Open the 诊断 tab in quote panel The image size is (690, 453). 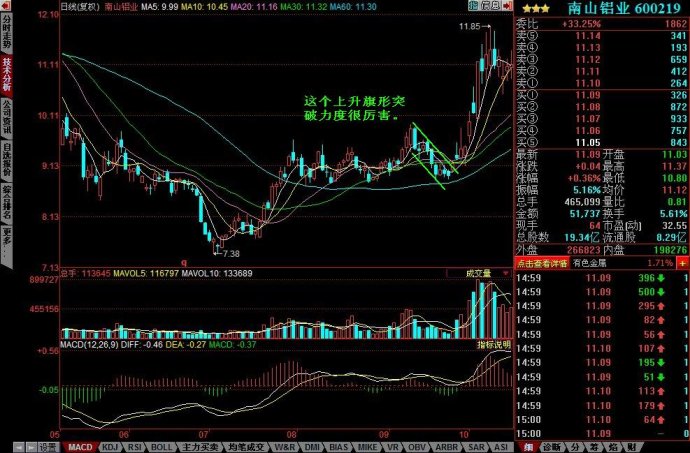551,446
